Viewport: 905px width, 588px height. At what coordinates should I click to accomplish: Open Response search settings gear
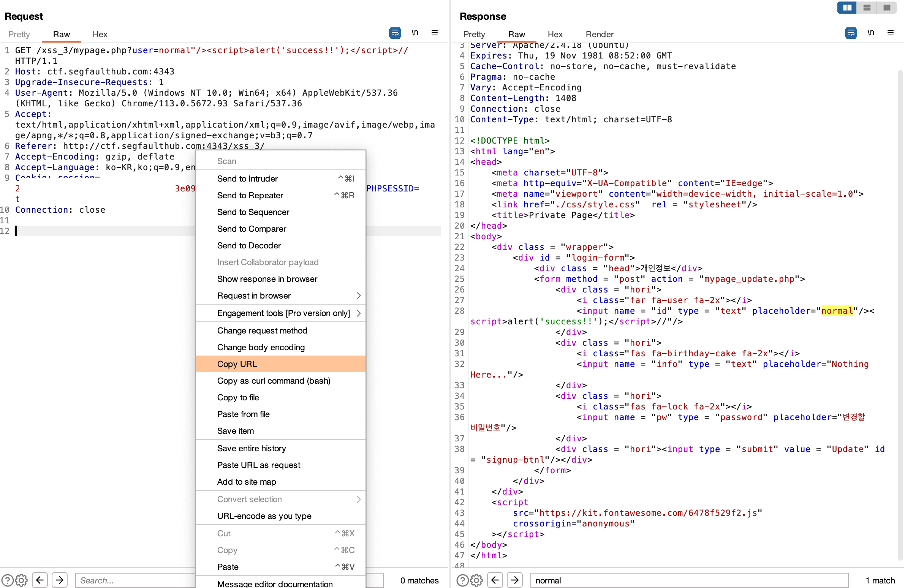coord(476,580)
